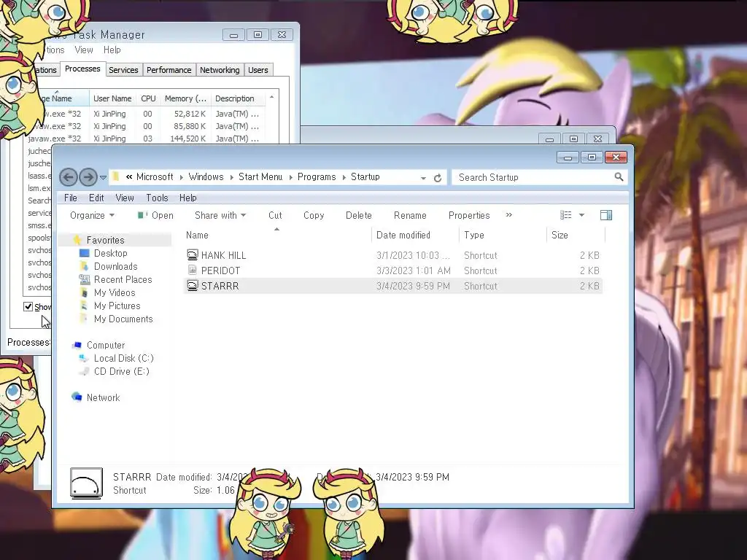Click the Open toolbar button
The height and width of the screenshot is (560, 747).
pos(156,215)
